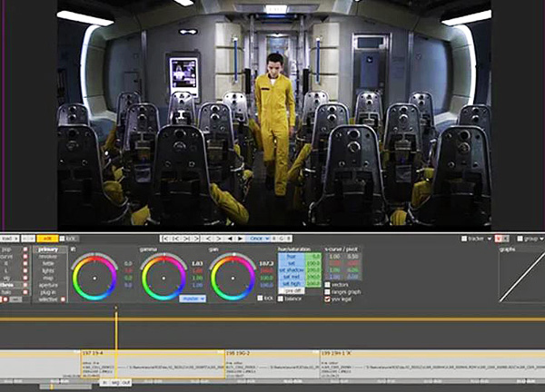Tick the balance checkbox
The height and width of the screenshot is (392, 545).
281,299
